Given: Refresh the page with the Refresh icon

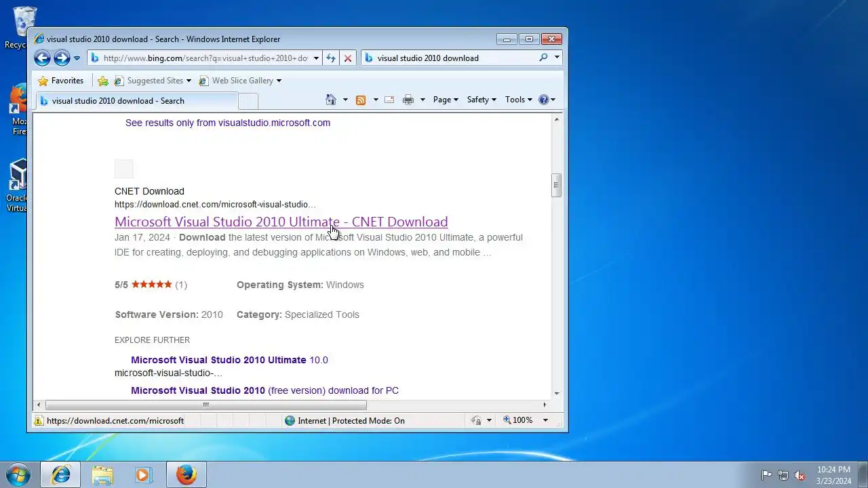Looking at the screenshot, I should [331, 58].
